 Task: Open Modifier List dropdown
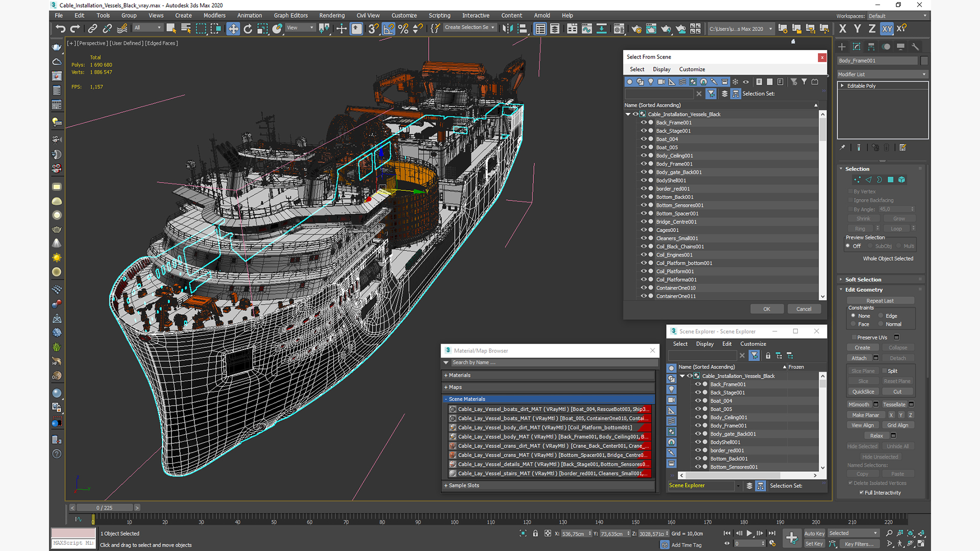[x=882, y=74]
